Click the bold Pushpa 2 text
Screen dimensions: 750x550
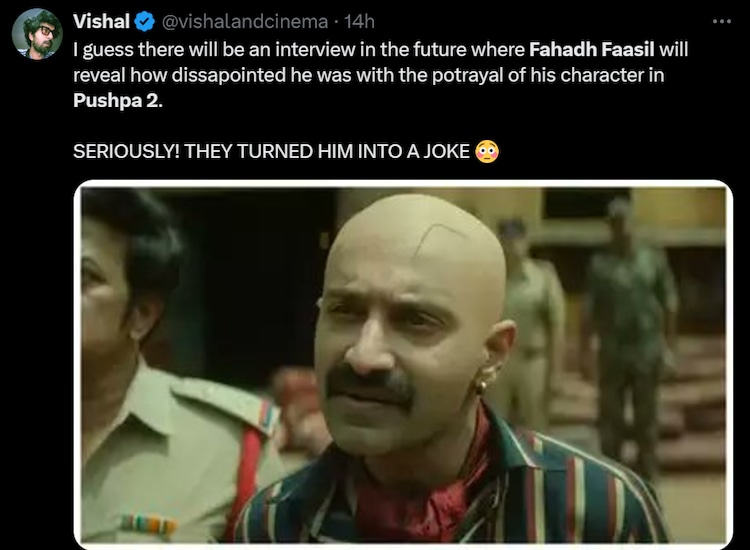pos(118,100)
